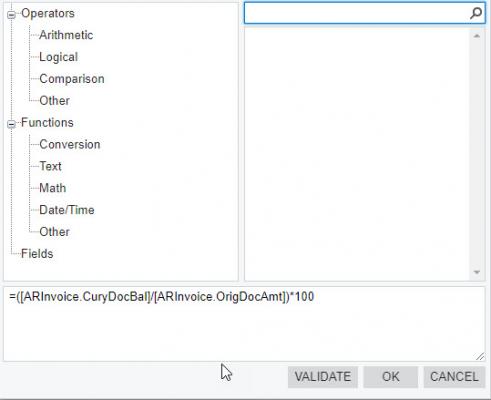The height and width of the screenshot is (400, 491).
Task: Open Date/Time functions category
Action: pos(67,210)
